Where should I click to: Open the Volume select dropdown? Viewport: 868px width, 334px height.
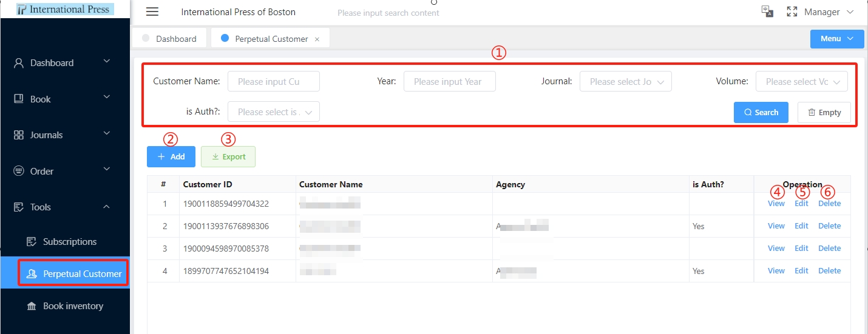(801, 81)
